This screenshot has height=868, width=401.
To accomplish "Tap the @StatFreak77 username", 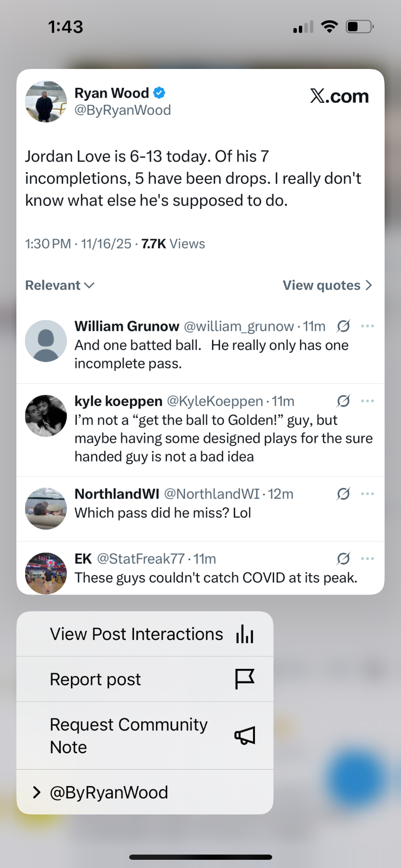I will pyautogui.click(x=141, y=559).
